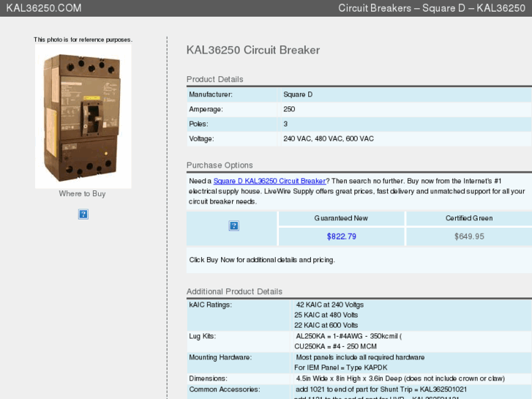Click the Amperage: label

206,109
